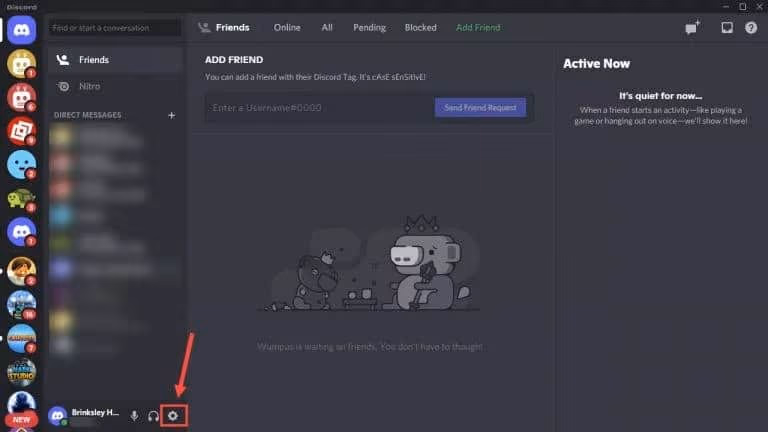Click the Wumpus is waiting on friends text

tap(370, 347)
